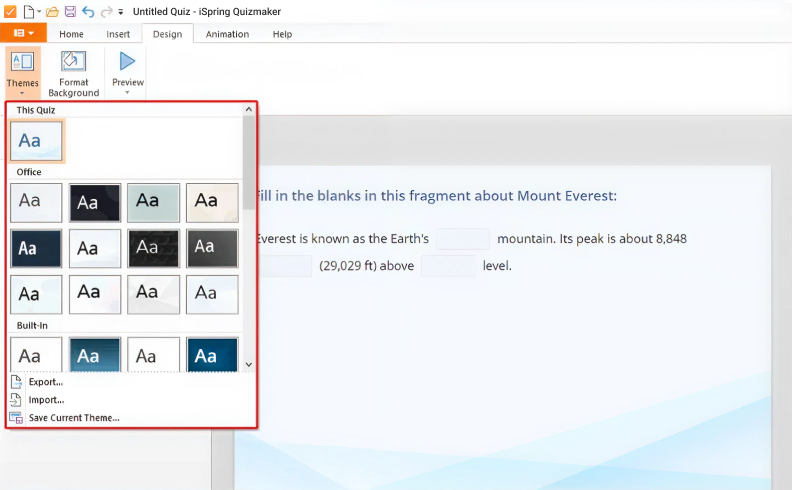This screenshot has height=490, width=792.
Task: Save the quiz using the floppy icon
Action: point(70,11)
